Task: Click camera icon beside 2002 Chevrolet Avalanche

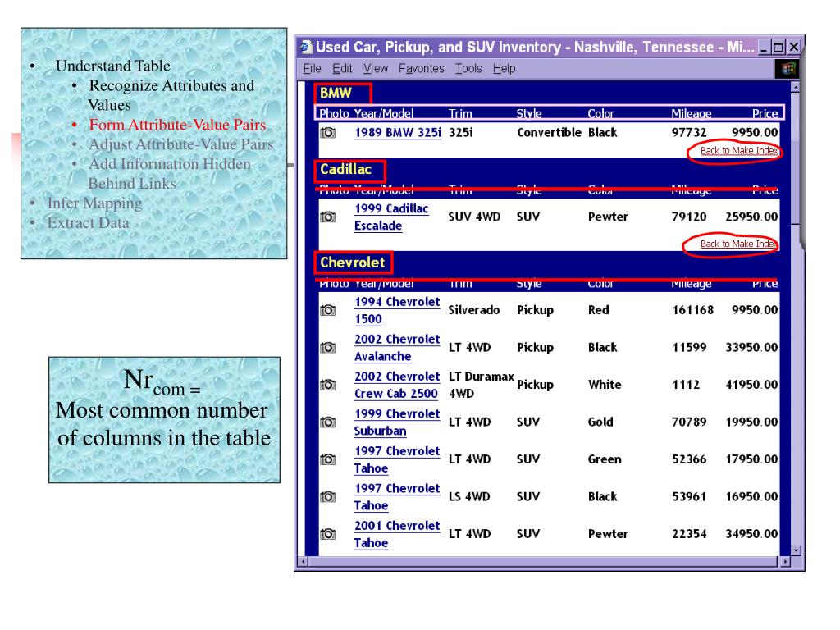Action: pos(328,348)
